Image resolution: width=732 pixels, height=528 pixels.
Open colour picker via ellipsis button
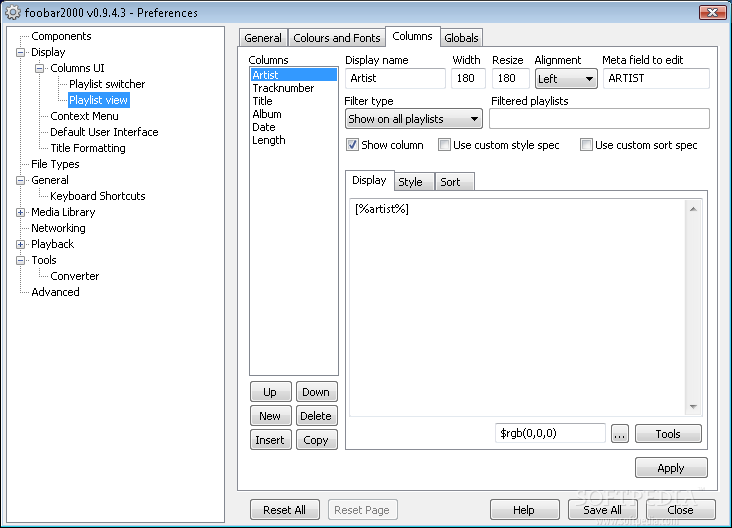619,434
